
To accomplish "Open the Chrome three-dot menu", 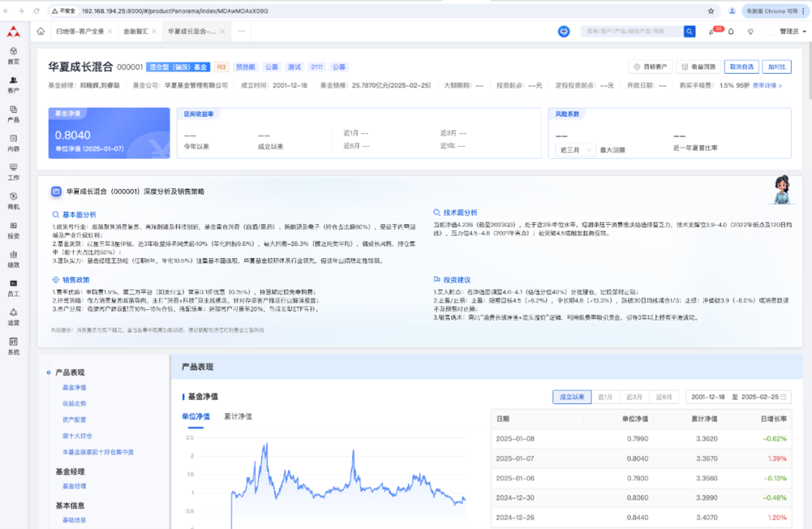I will pyautogui.click(x=803, y=11).
